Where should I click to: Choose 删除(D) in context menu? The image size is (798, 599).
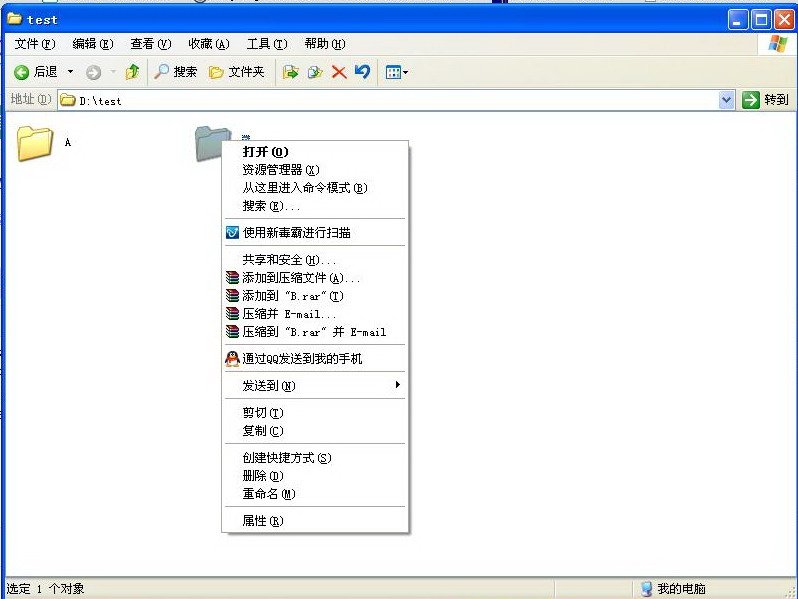coord(315,476)
